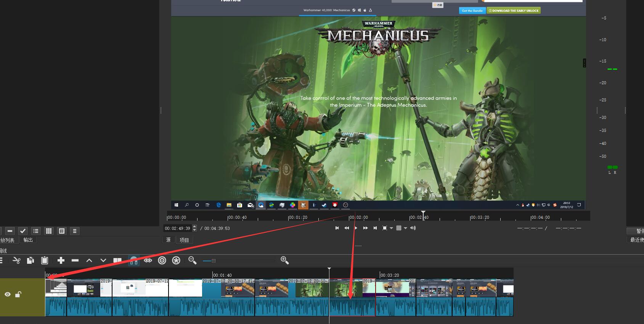Click Download the Early Unlock button in preview

pyautogui.click(x=514, y=11)
